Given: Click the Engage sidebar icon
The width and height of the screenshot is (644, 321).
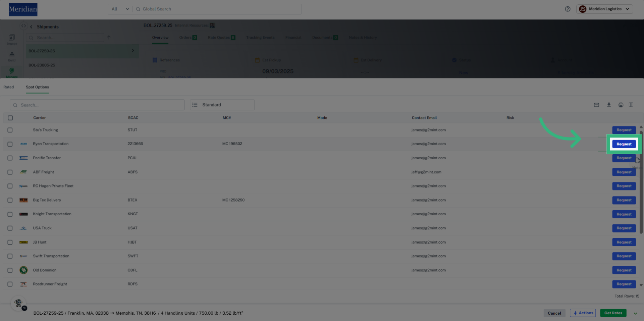Looking at the screenshot, I should pyautogui.click(x=12, y=39).
